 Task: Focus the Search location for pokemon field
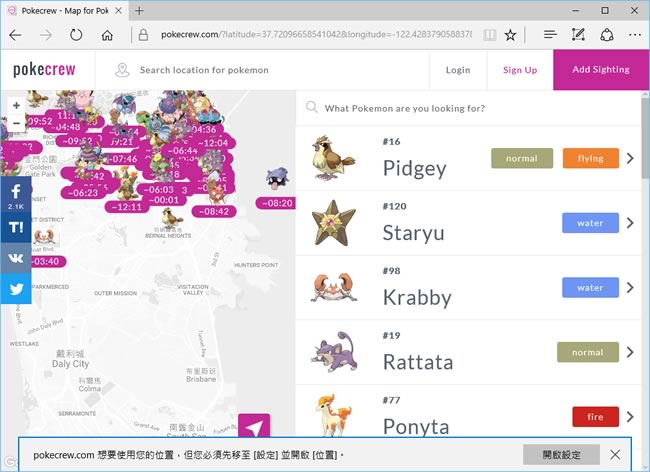click(262, 70)
